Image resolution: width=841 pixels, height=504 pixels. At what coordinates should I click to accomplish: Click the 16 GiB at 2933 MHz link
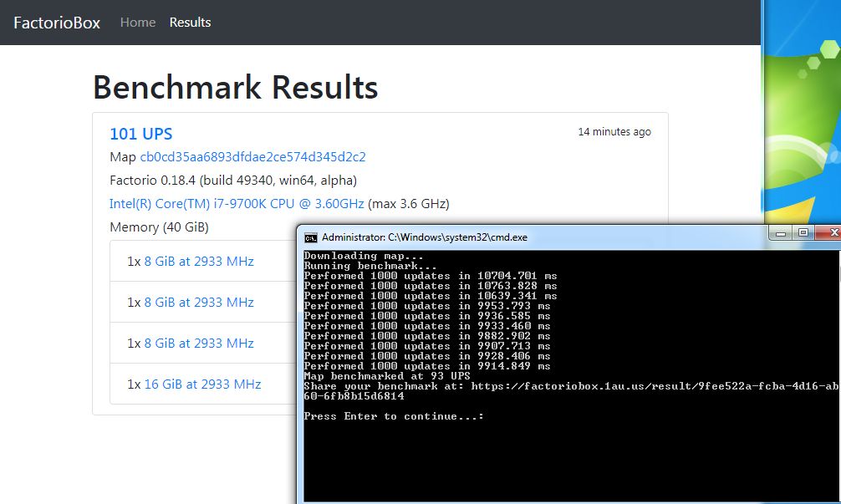click(203, 384)
